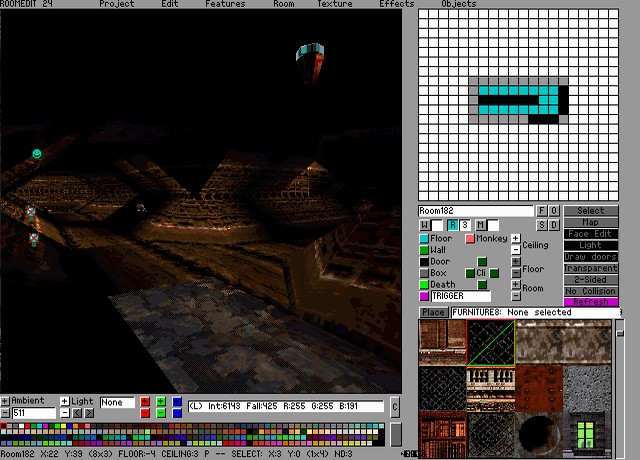Select the black Door block type

(424, 262)
